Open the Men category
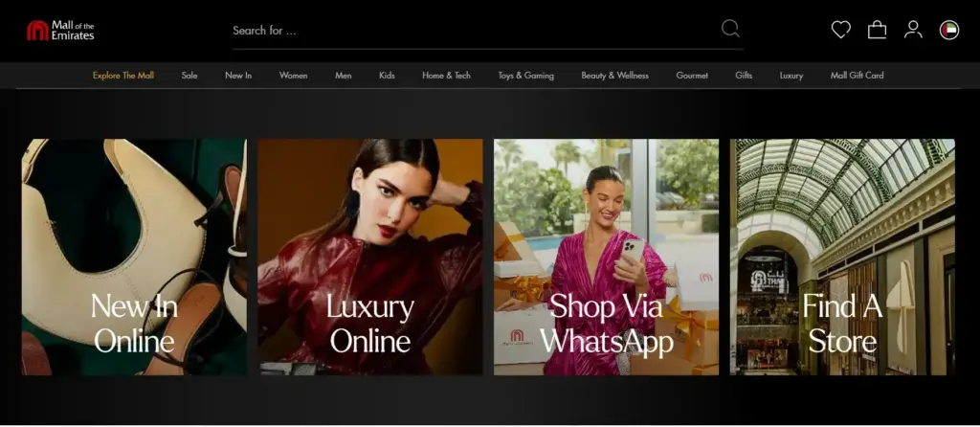 click(343, 76)
